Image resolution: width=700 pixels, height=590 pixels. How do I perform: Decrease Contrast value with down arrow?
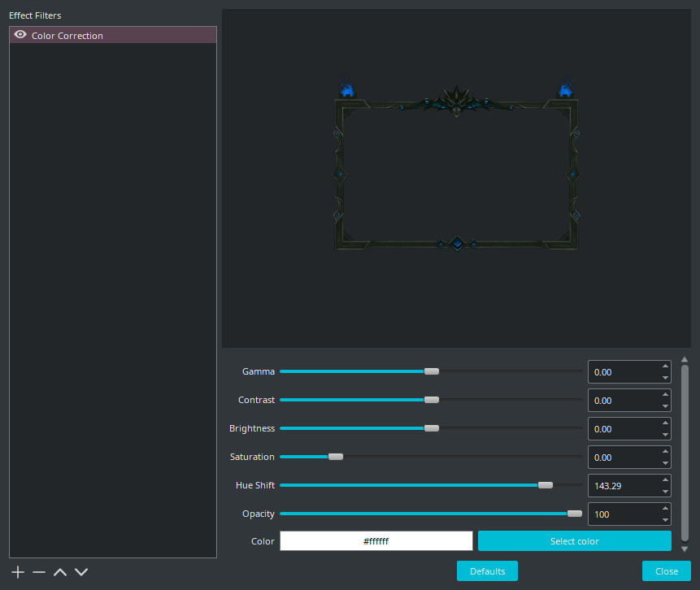point(665,406)
